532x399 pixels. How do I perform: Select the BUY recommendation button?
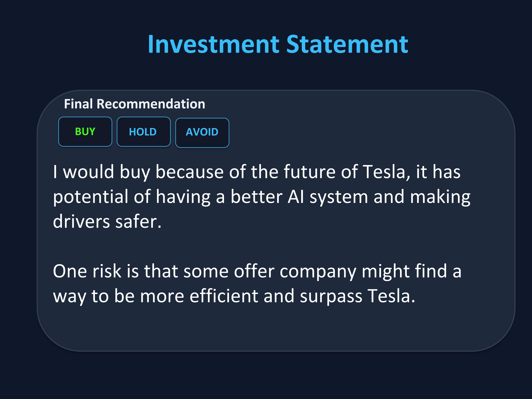pyautogui.click(x=85, y=132)
